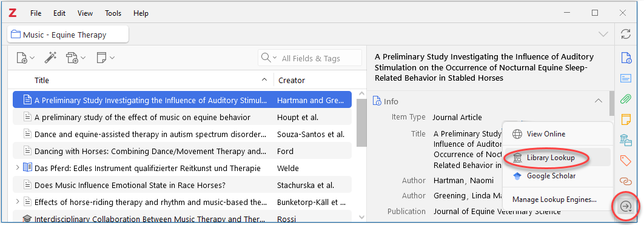644x225 pixels.
Task: Select the 'Dancing with Horses' item row
Action: (x=182, y=151)
